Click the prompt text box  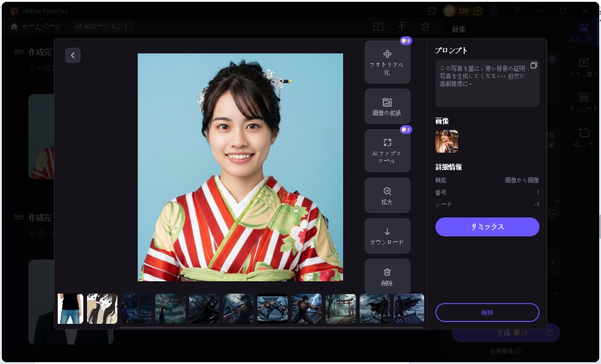(x=487, y=83)
